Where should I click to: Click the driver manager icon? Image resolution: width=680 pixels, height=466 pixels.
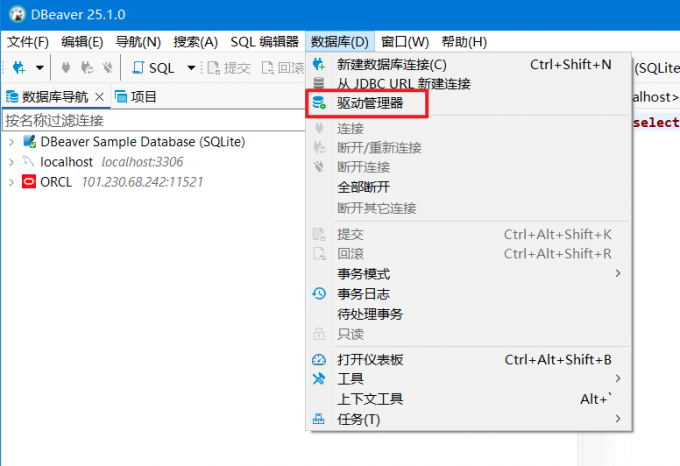(319, 103)
